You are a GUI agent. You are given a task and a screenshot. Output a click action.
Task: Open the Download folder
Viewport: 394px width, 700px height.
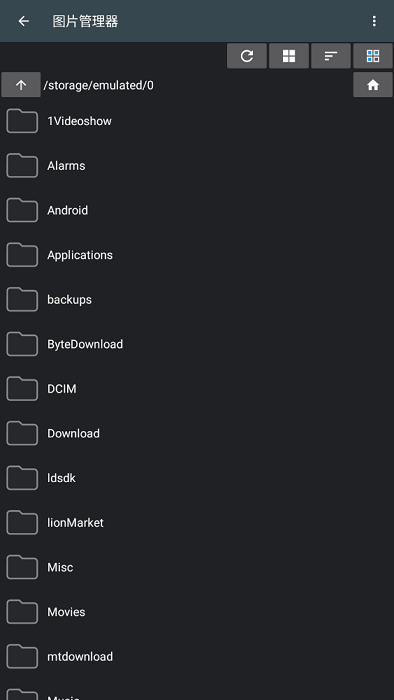[x=197, y=433]
